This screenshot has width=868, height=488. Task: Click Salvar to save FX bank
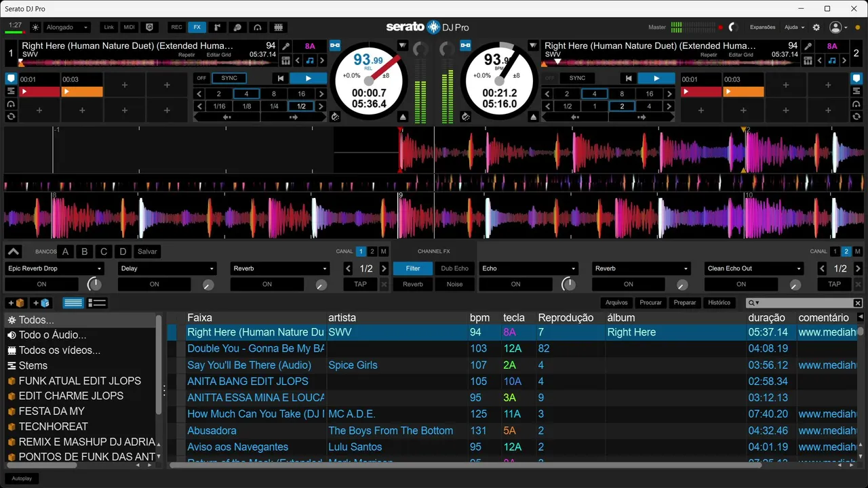coord(147,251)
